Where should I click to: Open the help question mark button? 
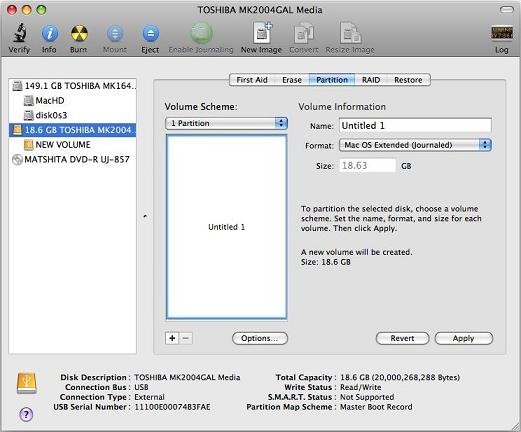[x=26, y=414]
